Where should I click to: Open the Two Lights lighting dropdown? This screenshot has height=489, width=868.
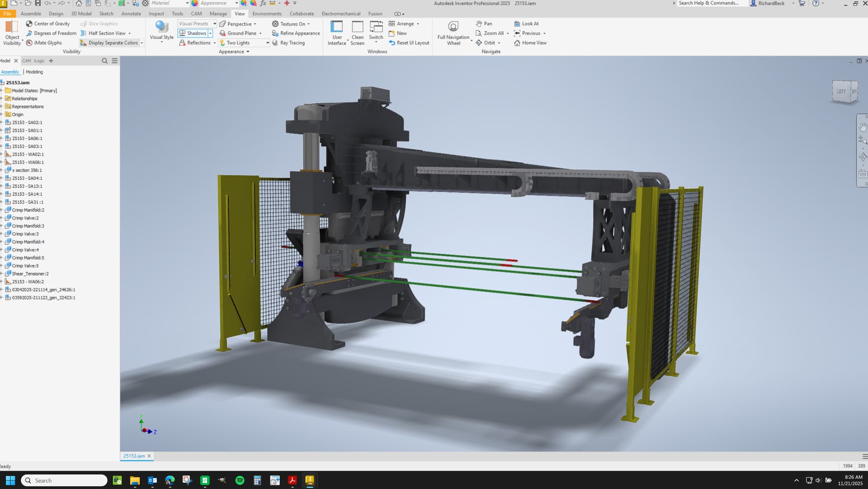(267, 43)
